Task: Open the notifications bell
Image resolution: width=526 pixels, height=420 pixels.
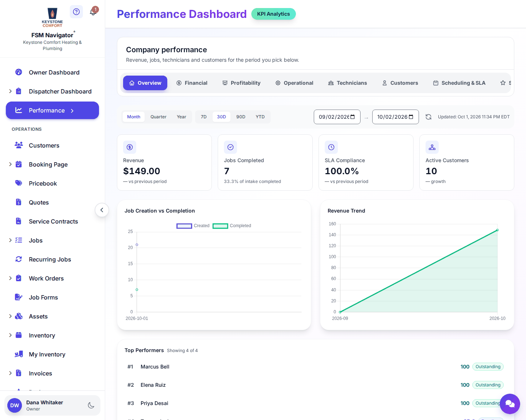Action: pos(93,11)
